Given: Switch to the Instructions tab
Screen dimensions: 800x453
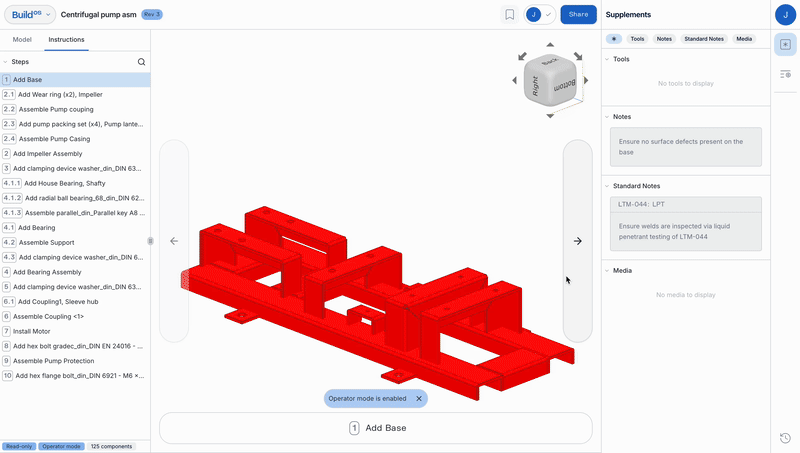Looking at the screenshot, I should pos(66,39).
